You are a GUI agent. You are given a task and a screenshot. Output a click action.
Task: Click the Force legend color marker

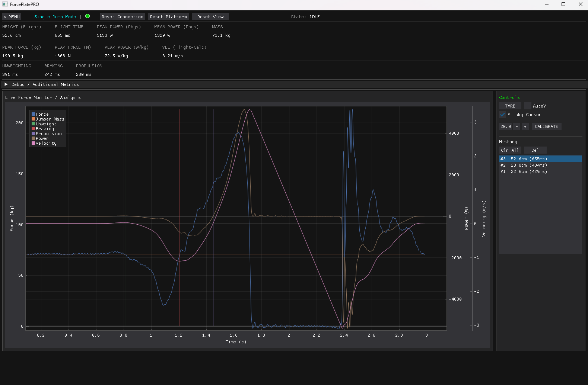pos(33,114)
